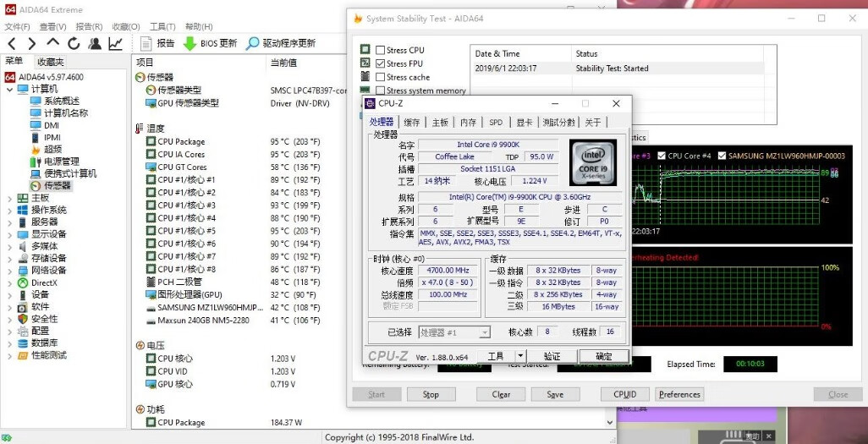
Task: Click the flame icon in Stability Test title
Action: (358, 19)
